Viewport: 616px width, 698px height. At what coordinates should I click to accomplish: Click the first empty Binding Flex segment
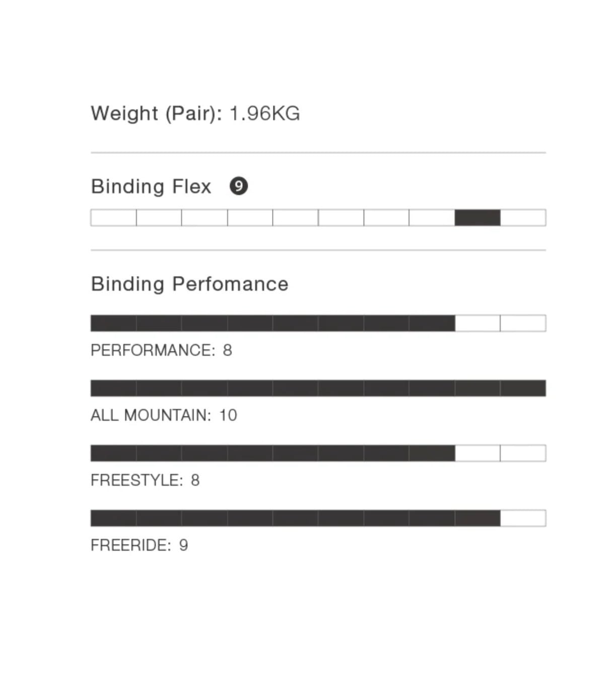click(x=113, y=218)
